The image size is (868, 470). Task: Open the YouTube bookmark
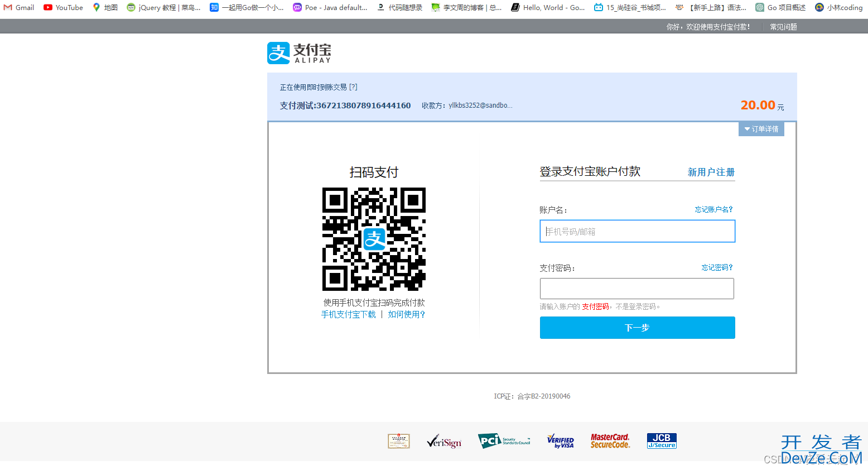click(63, 7)
